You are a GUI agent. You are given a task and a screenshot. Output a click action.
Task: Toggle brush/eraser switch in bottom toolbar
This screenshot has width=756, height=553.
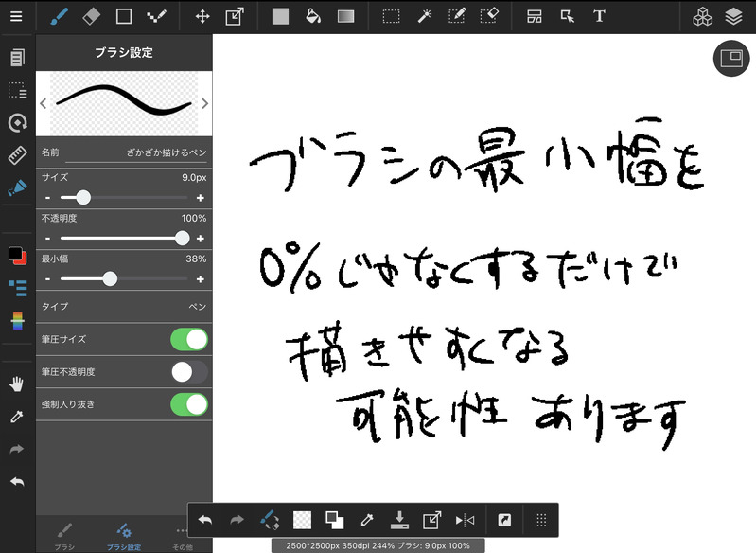270,520
